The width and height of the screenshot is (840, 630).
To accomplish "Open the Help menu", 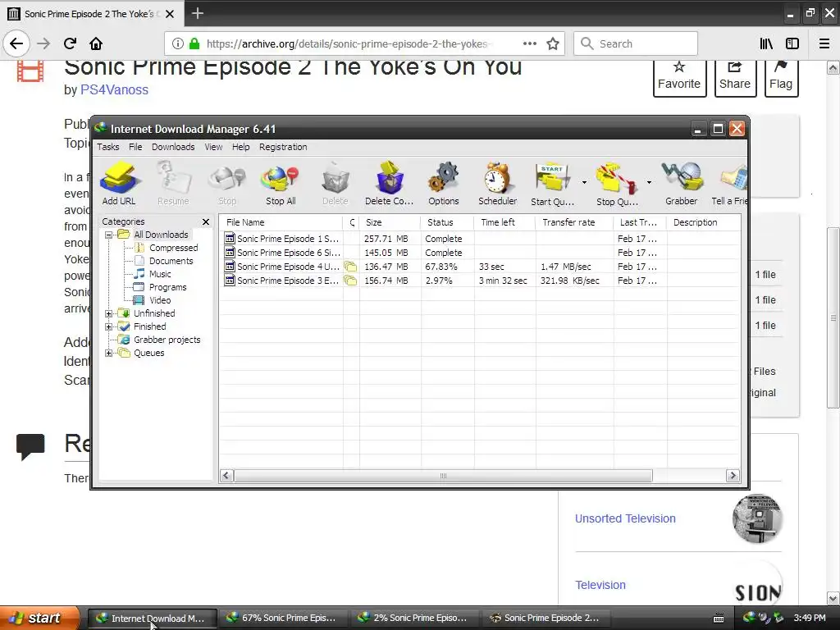I will pos(240,147).
